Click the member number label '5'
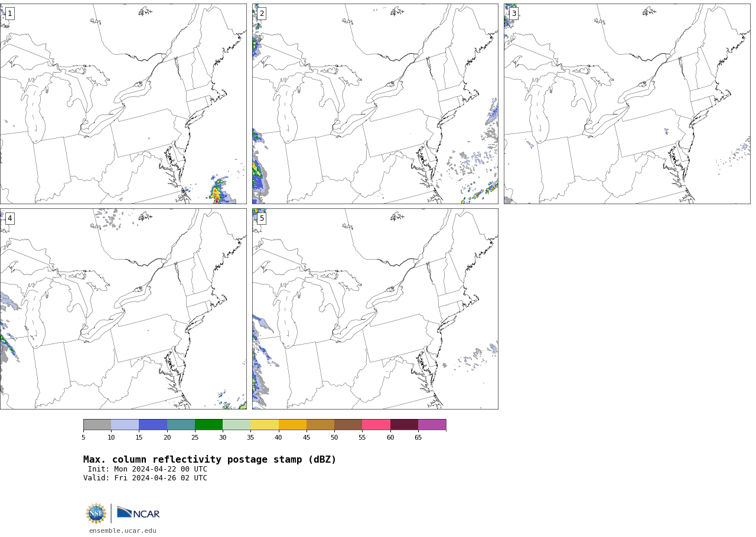756x537 pixels. click(x=262, y=218)
